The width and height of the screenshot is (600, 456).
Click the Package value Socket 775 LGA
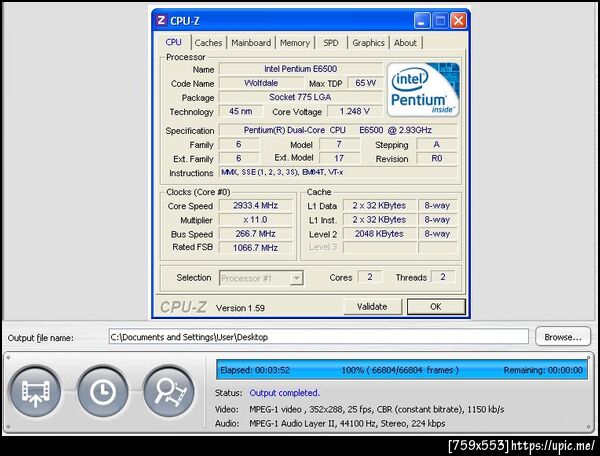pos(300,97)
